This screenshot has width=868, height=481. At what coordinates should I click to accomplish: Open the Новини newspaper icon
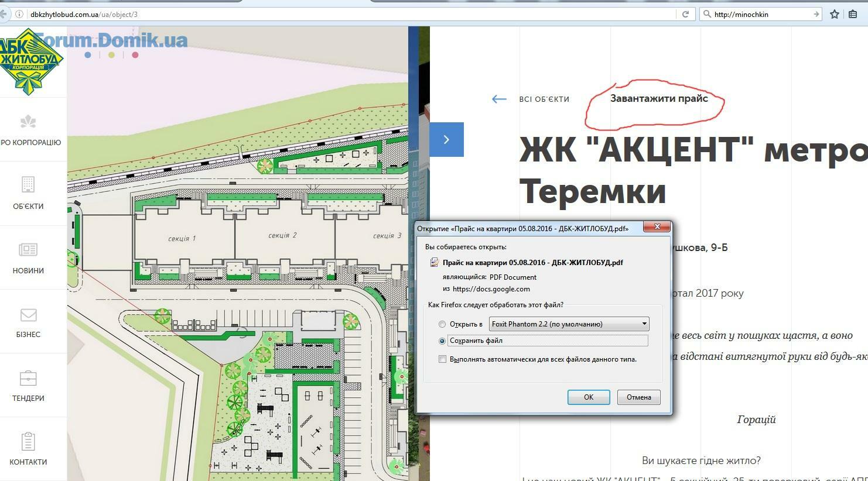(28, 250)
